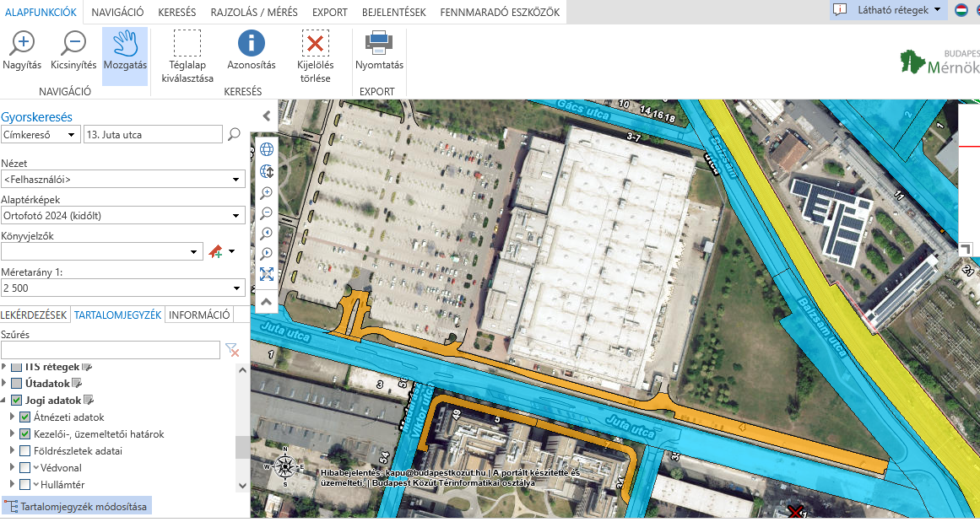
Task: Toggle off the Átnézeti adatok layer
Action: [x=25, y=417]
